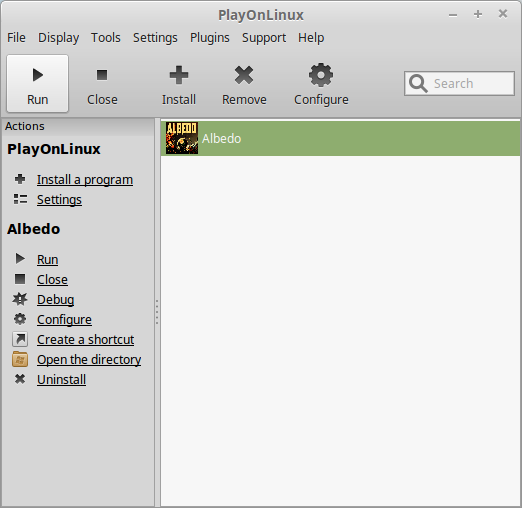The width and height of the screenshot is (522, 508).
Task: Click the play icon beside sidebar Run
Action: (20, 259)
